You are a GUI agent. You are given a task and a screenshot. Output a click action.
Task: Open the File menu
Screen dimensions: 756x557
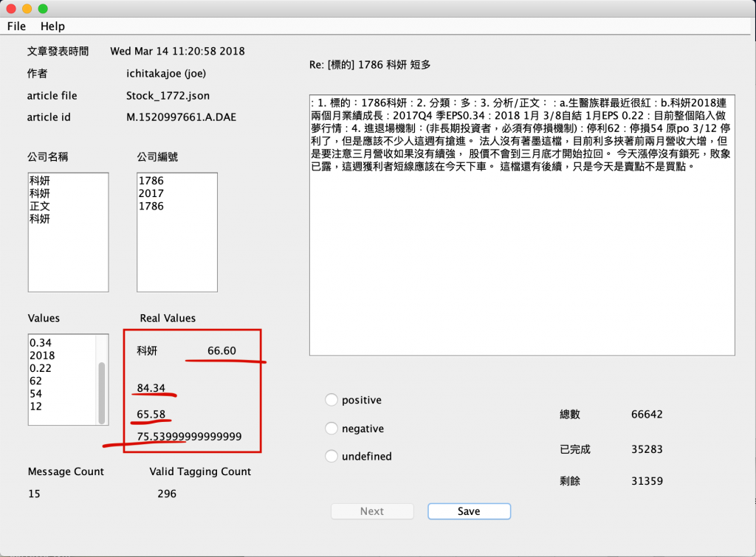click(16, 26)
